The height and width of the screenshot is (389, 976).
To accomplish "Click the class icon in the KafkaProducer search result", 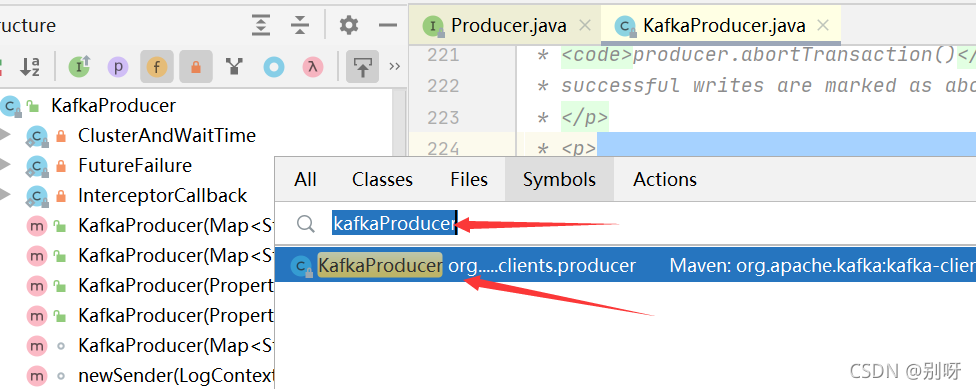I will tap(303, 266).
